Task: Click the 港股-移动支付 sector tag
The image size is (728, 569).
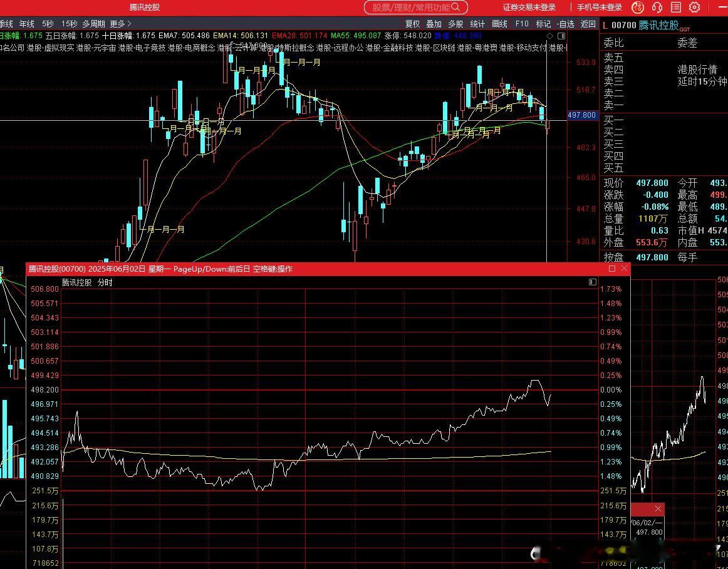Action: coord(523,48)
